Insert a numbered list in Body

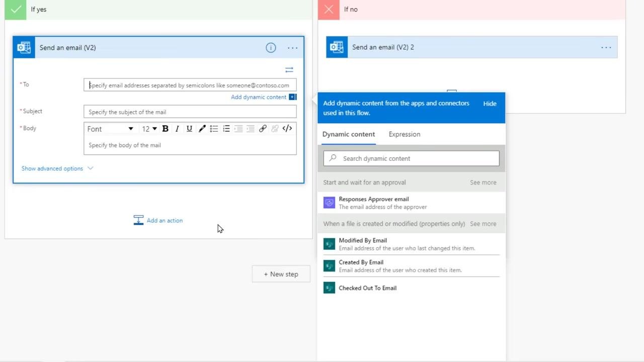226,129
